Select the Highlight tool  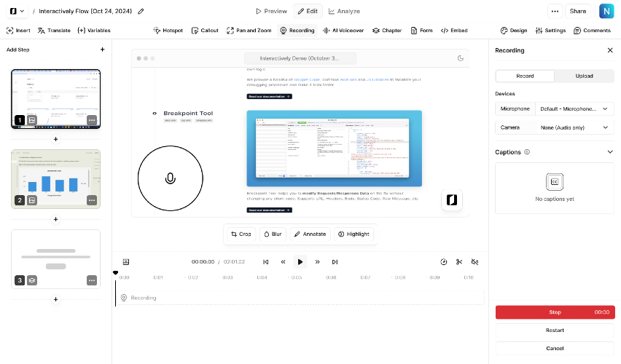click(x=354, y=234)
